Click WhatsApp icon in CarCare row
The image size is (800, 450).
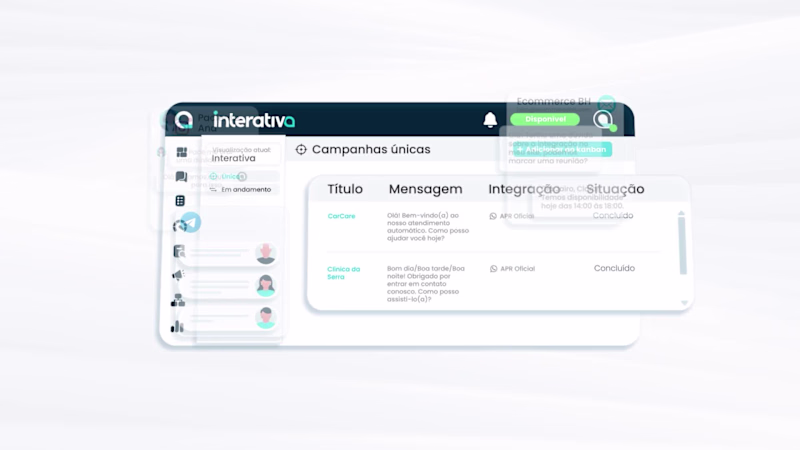tap(493, 216)
